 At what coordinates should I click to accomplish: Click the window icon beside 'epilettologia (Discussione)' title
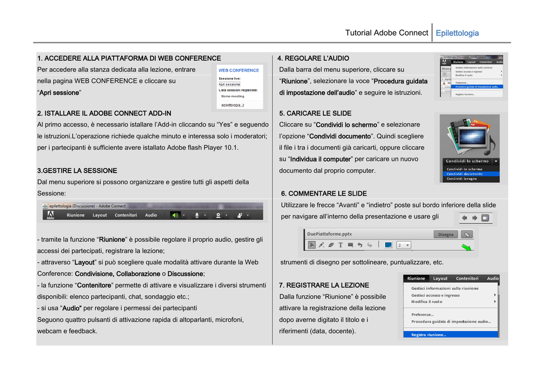coord(45,205)
